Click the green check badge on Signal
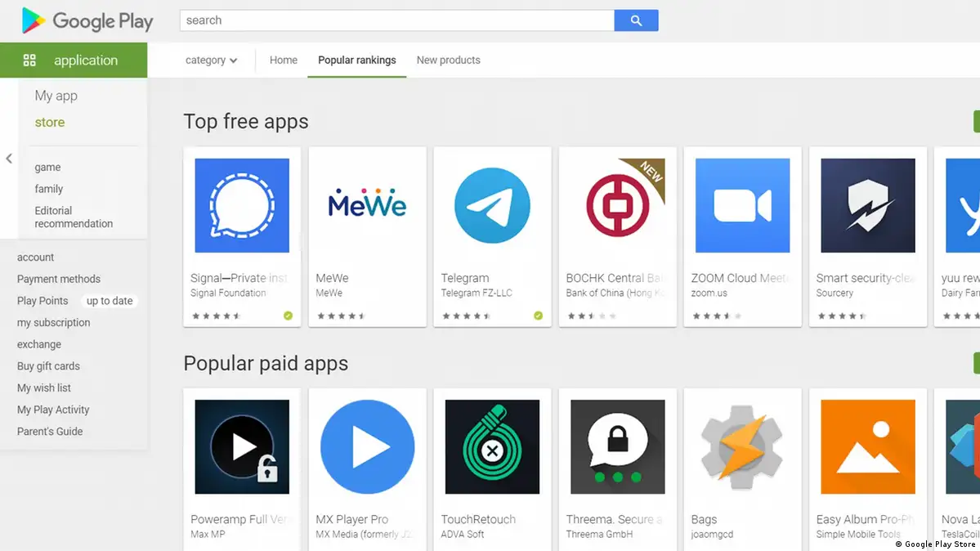The height and width of the screenshot is (551, 980). (289, 316)
